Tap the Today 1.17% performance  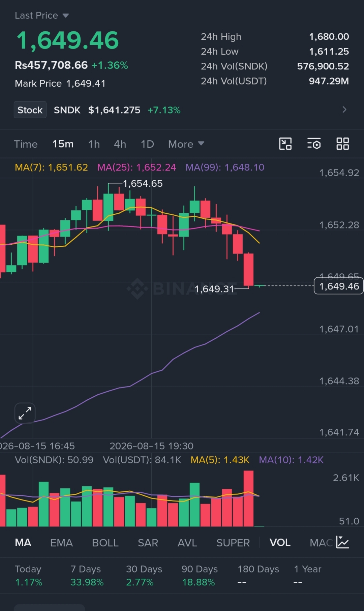point(29,576)
